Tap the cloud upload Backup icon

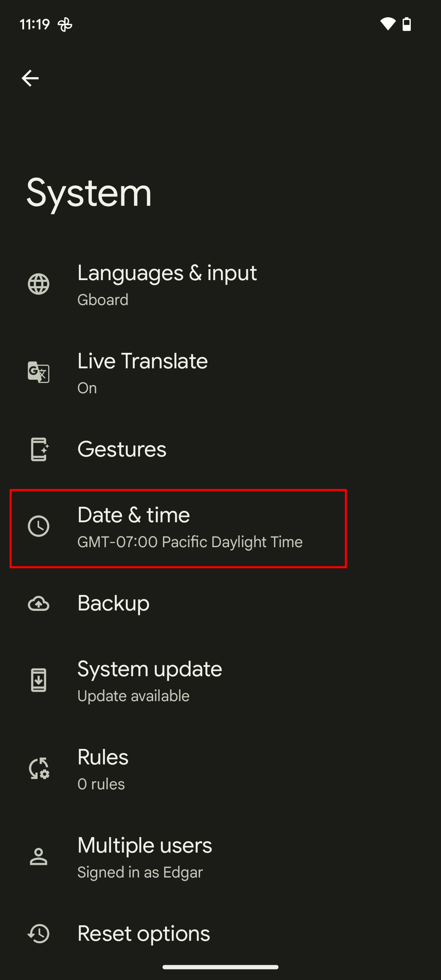click(x=39, y=604)
